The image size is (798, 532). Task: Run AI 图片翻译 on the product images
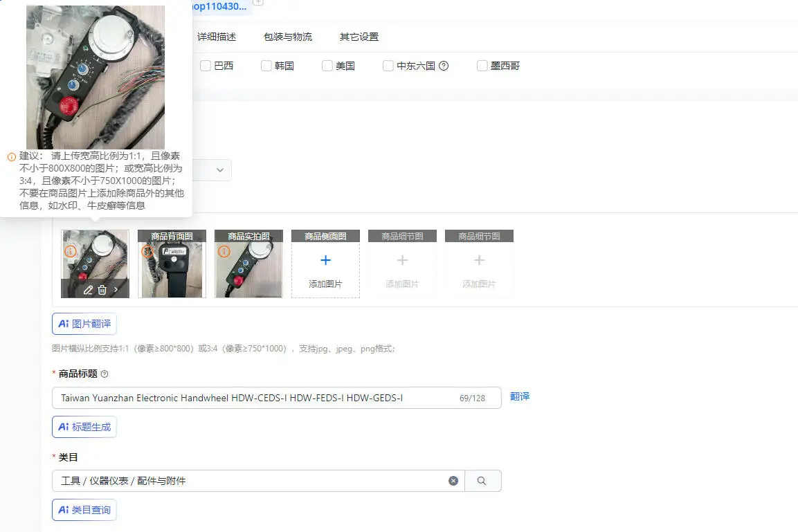click(x=84, y=323)
